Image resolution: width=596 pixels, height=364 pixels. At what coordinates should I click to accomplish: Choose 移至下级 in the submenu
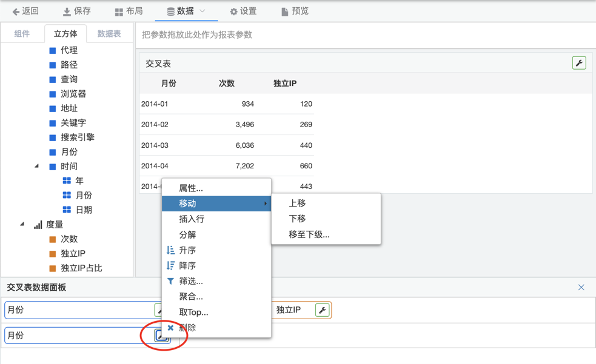coord(309,234)
